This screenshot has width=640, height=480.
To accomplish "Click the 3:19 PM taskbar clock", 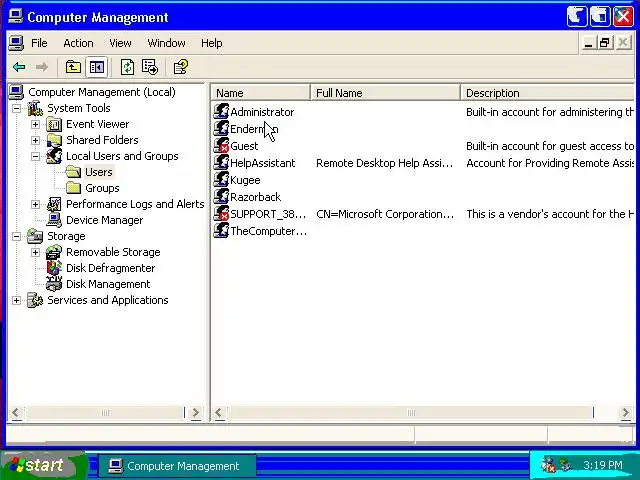I will [602, 465].
